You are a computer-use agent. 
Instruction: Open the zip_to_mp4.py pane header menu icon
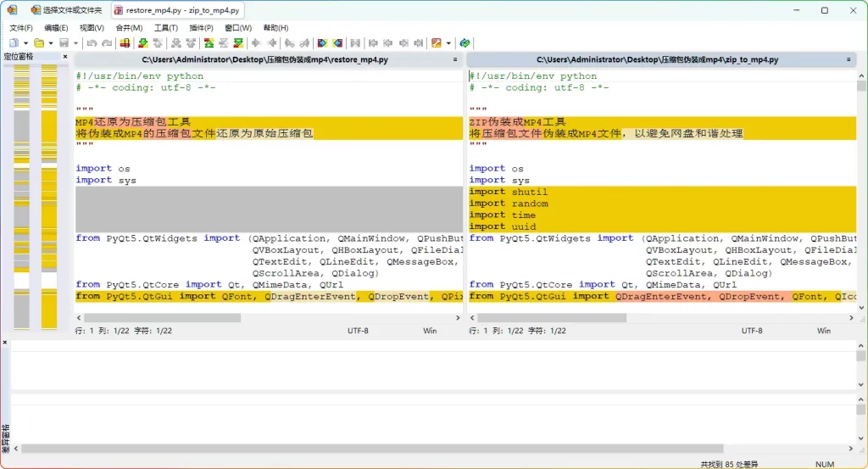click(x=848, y=59)
